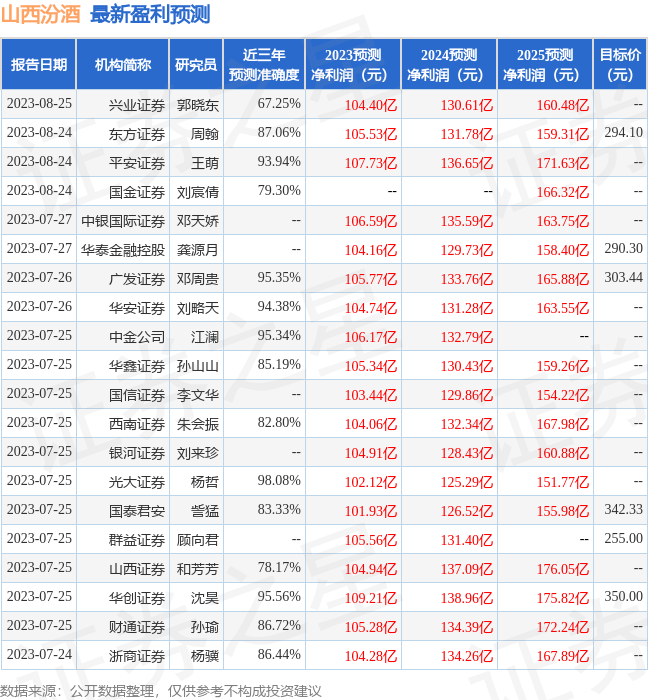Click the 98.08% accuracy value for 光大证券

(279, 481)
